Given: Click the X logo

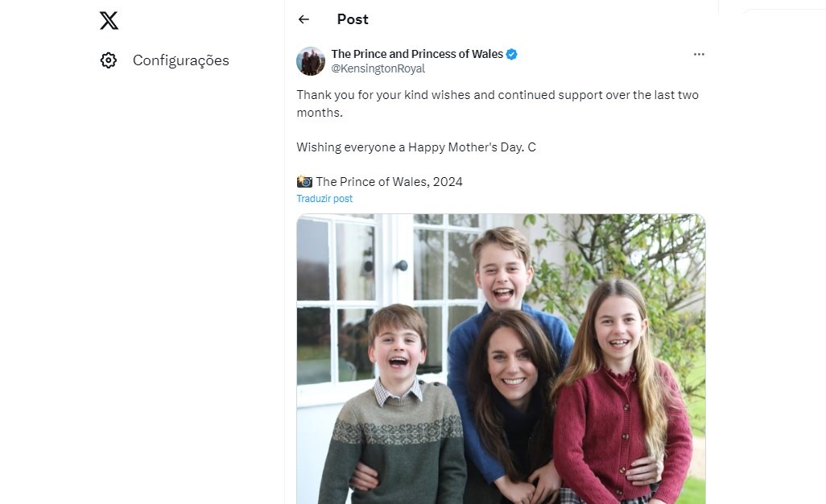Looking at the screenshot, I should pos(109,20).
